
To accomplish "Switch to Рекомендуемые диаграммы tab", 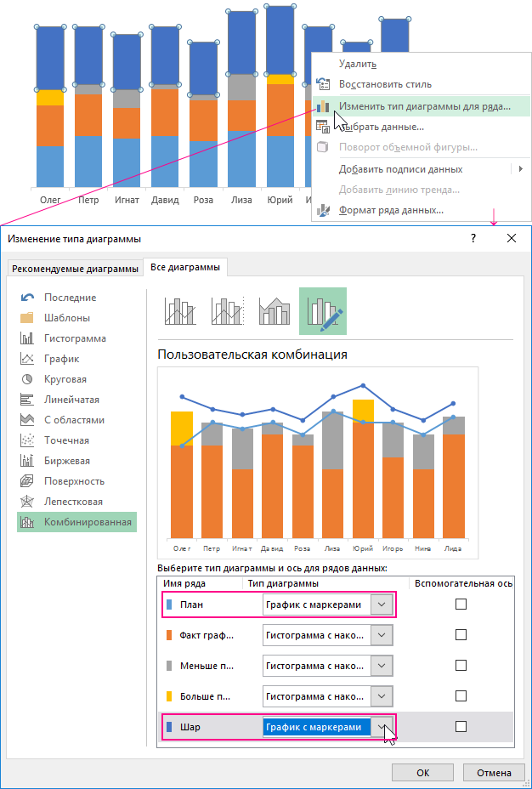I will coord(75,269).
